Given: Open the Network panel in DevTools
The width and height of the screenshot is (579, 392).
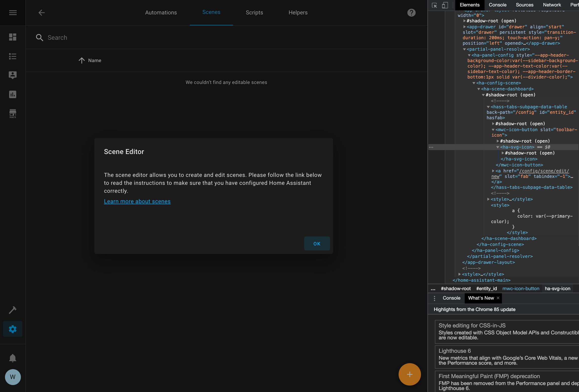Looking at the screenshot, I should click(552, 5).
